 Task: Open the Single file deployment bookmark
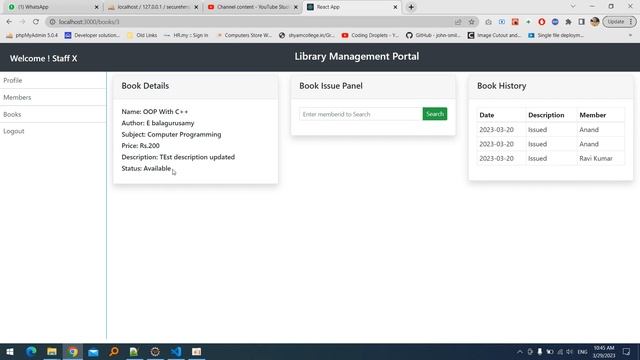556,36
